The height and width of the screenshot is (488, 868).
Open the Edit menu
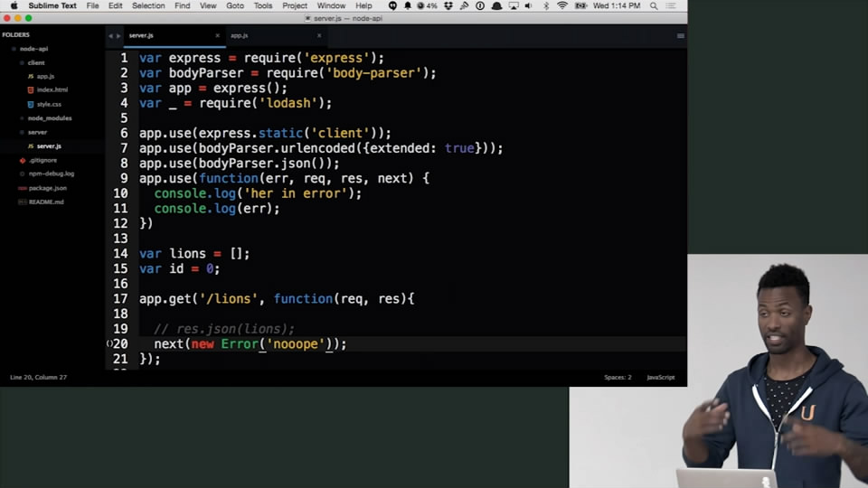click(115, 5)
